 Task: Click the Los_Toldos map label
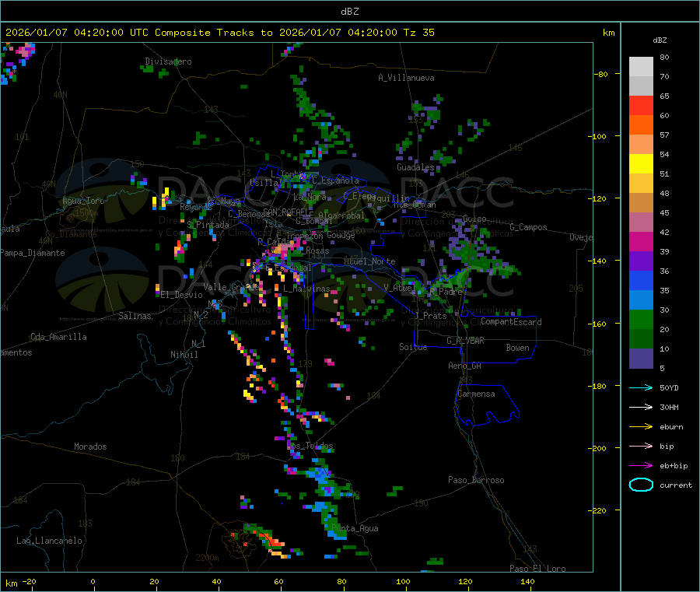pyautogui.click(x=310, y=446)
